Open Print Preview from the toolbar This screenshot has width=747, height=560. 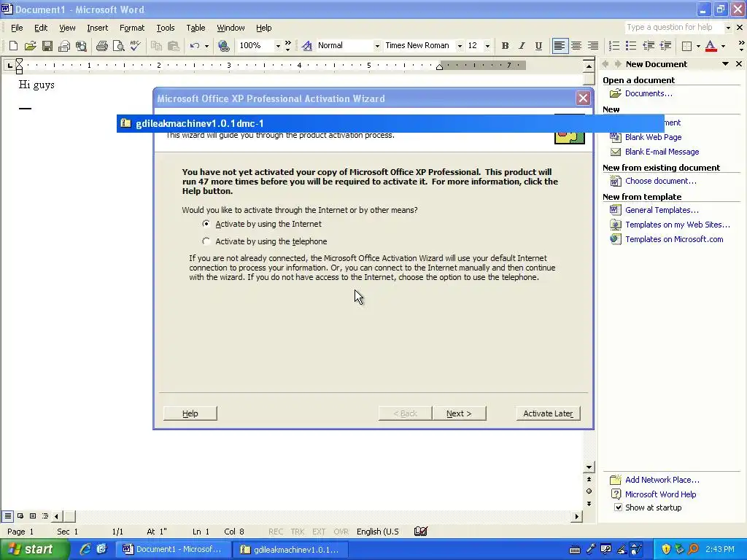tap(118, 46)
